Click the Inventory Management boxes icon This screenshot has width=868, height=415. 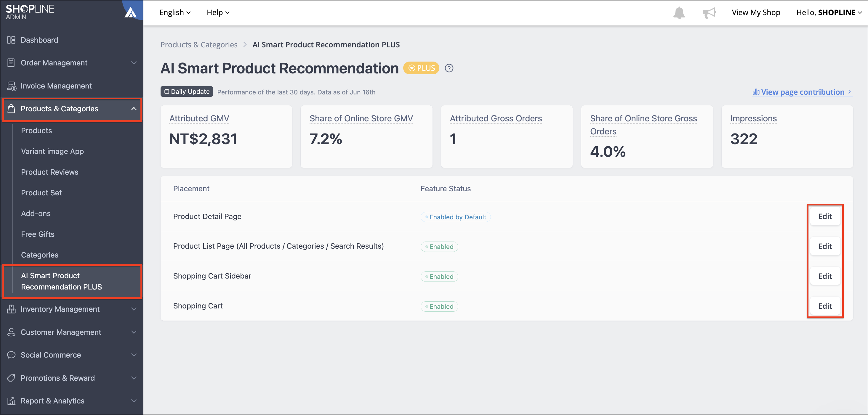pos(11,309)
